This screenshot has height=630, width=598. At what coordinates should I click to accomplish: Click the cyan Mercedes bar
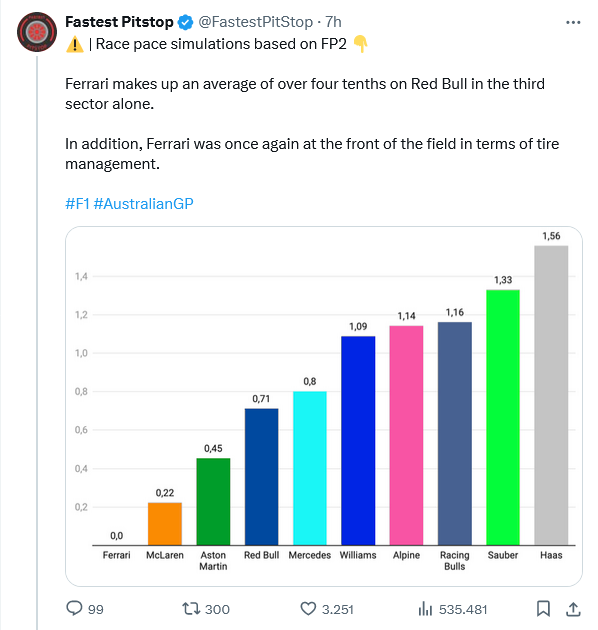[310, 468]
